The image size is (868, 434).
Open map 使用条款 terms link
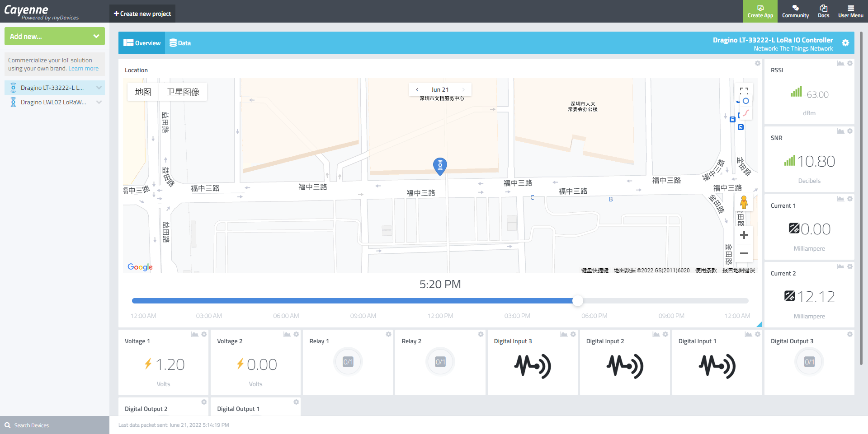[x=706, y=271]
